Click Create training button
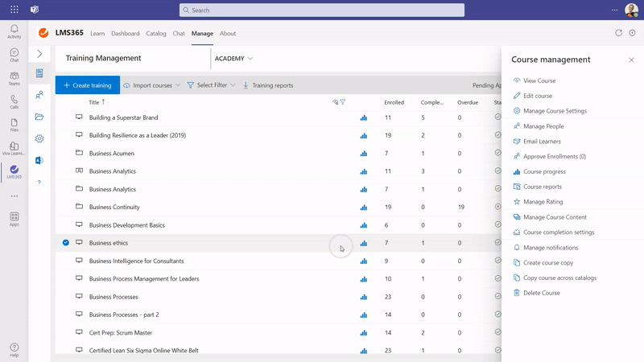This screenshot has width=644, height=362. (88, 85)
